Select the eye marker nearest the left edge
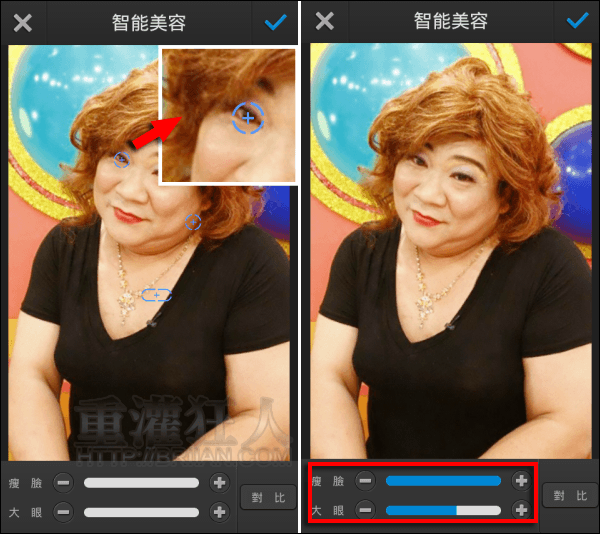600x534 pixels. 121,159
